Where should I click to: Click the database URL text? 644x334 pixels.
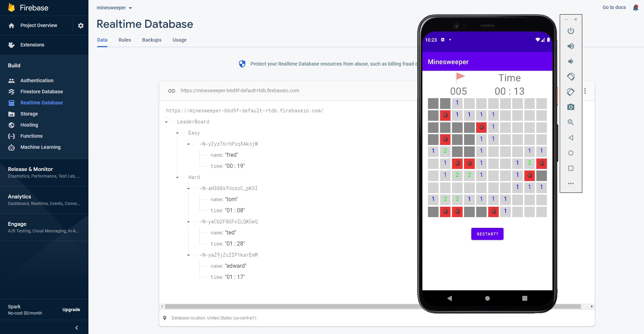240,91
